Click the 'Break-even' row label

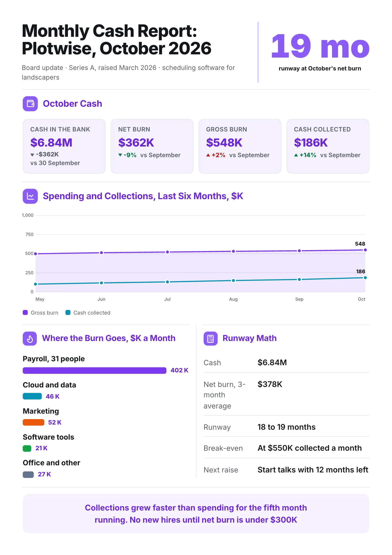click(x=223, y=448)
